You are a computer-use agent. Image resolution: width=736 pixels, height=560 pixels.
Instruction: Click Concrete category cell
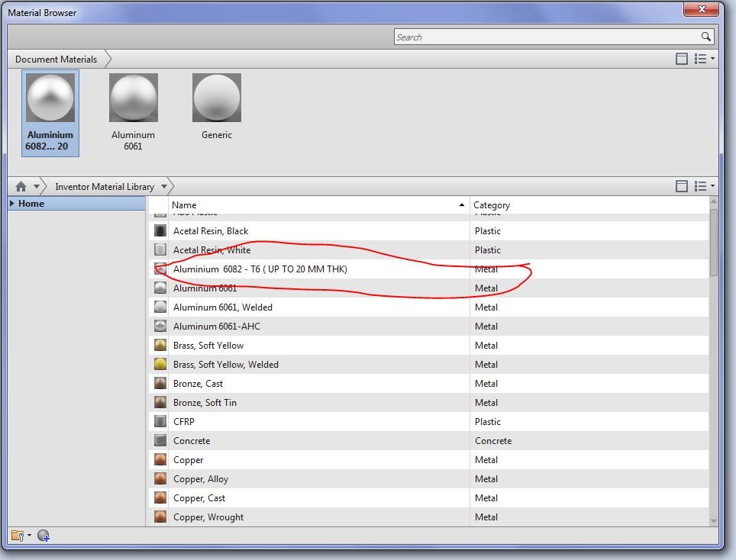pyautogui.click(x=493, y=440)
